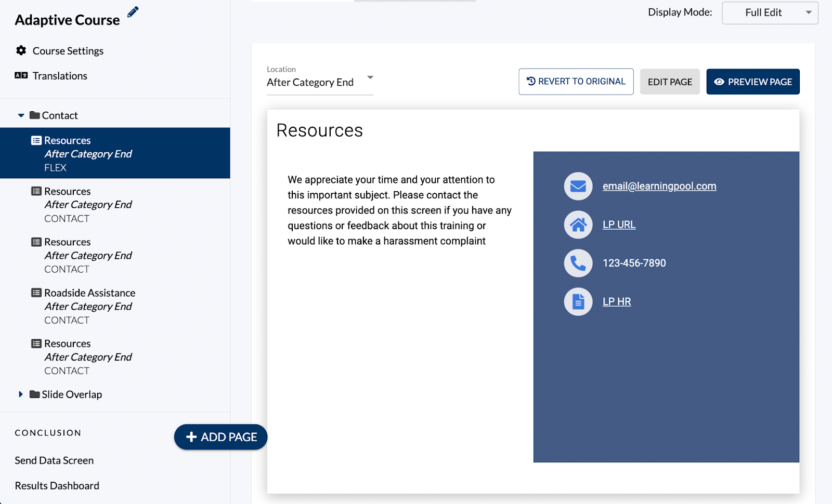This screenshot has width=832, height=504.
Task: Open the Results Dashboard page
Action: click(x=57, y=485)
